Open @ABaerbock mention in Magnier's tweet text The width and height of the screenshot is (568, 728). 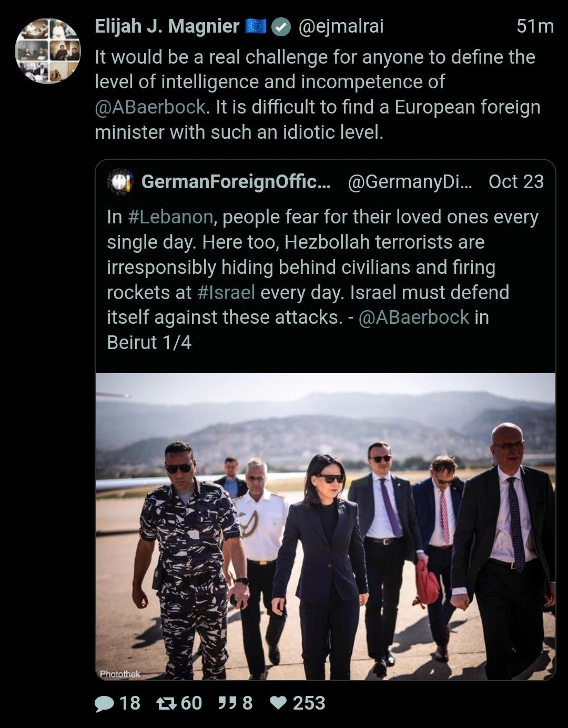pos(150,107)
